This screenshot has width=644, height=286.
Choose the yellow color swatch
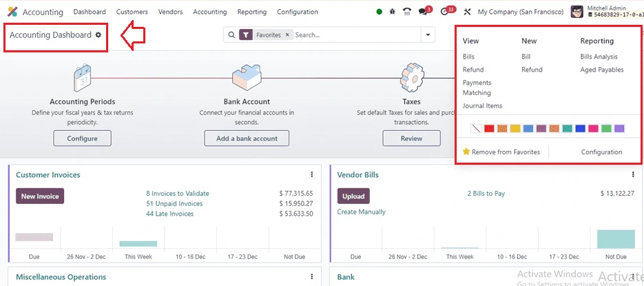pos(515,128)
